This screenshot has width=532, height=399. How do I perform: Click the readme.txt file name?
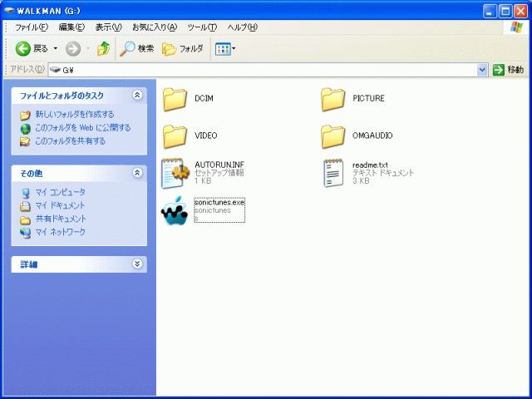370,165
